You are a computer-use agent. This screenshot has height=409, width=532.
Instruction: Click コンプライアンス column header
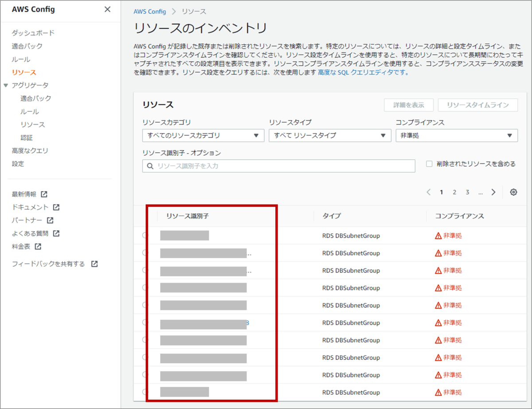pos(459,216)
